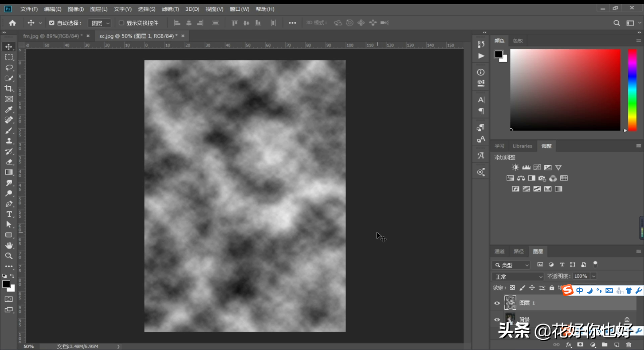Select the Crop tool

pyautogui.click(x=9, y=89)
